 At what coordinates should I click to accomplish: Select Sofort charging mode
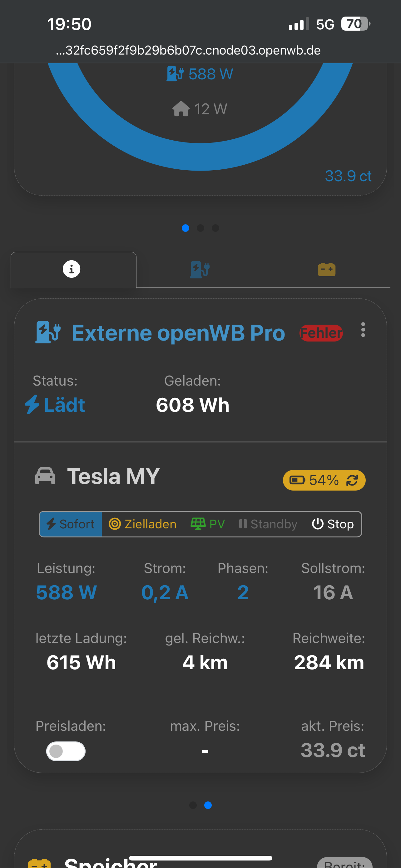coord(71,524)
